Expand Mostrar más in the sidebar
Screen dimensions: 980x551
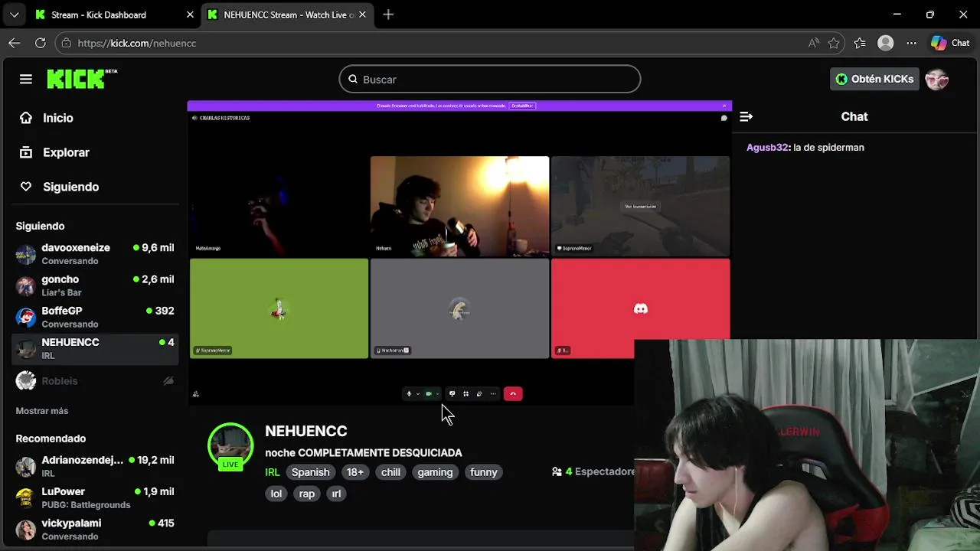pos(42,411)
